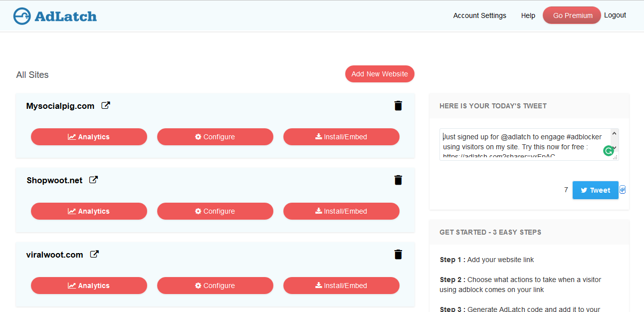This screenshot has height=312, width=644.
Task: Open external link icon for viralwoot.com
Action: pyautogui.click(x=94, y=254)
